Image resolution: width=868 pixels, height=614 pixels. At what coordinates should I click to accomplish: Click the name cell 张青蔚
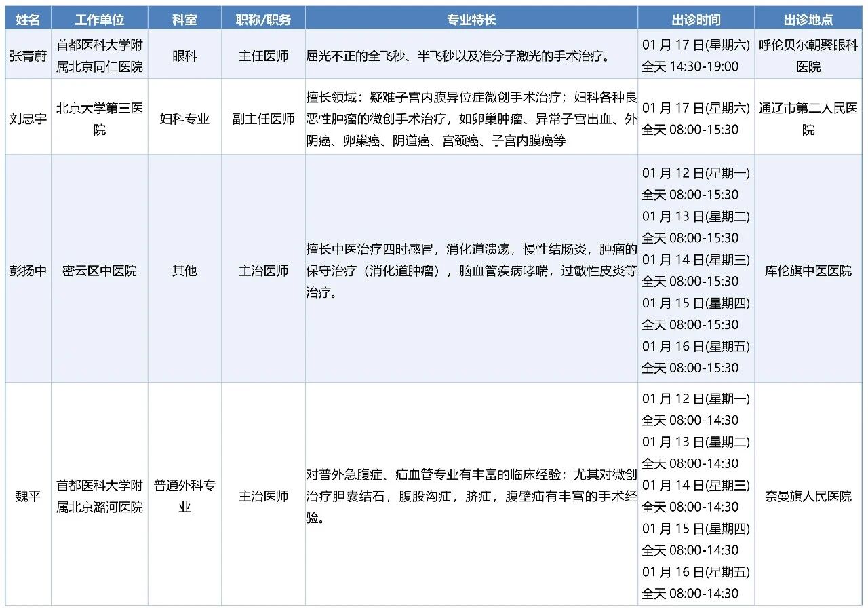[28, 56]
